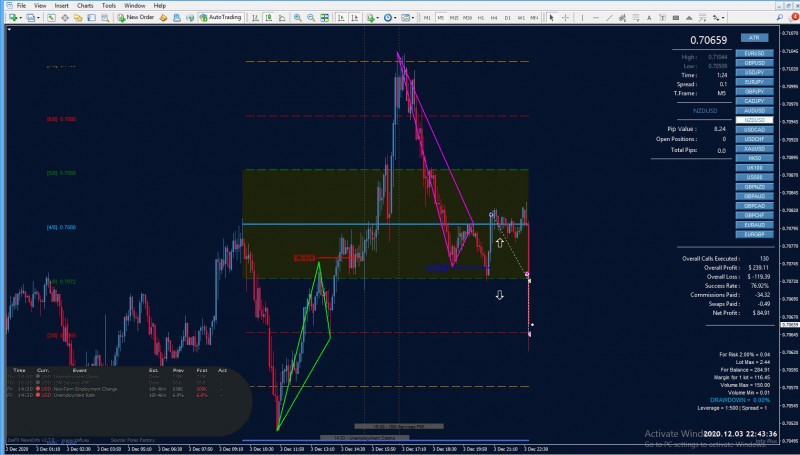800x455 pixels.
Task: Select the Equidistant Channel tool
Action: (x=622, y=18)
